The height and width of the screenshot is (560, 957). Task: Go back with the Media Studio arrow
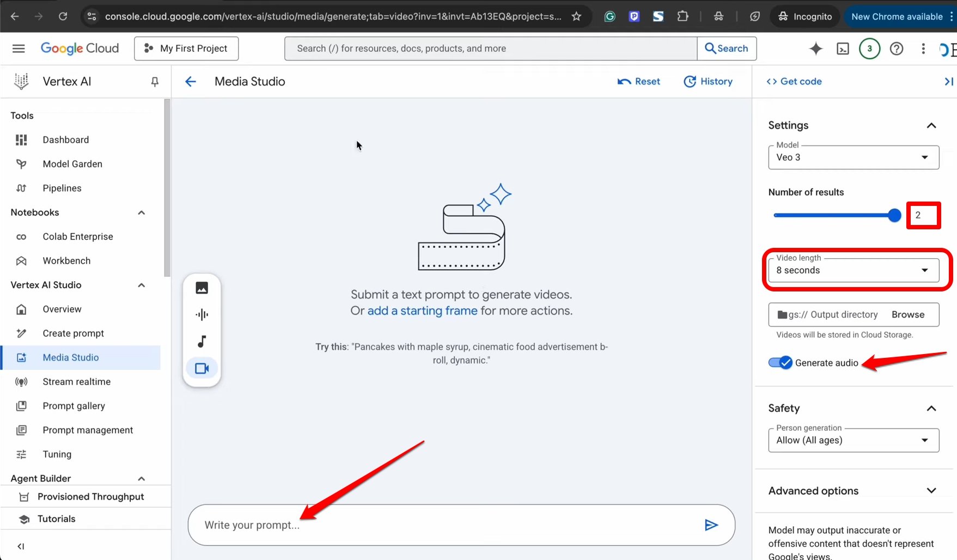pos(190,82)
